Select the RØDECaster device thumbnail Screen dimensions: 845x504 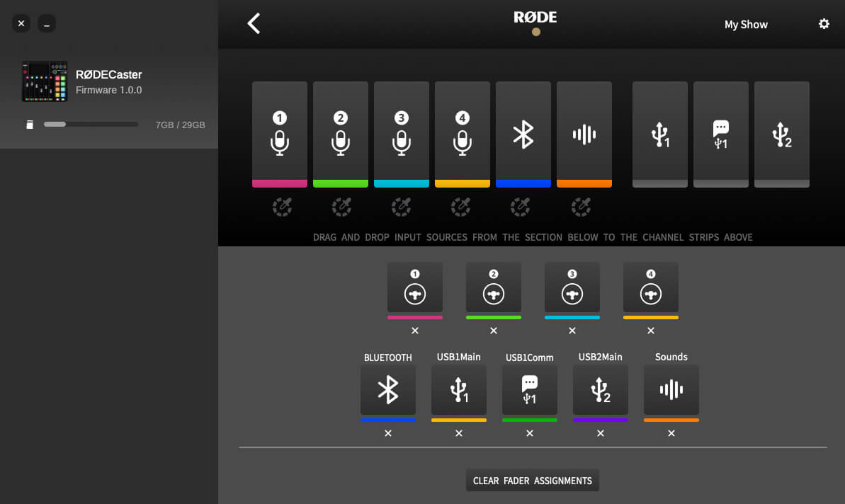45,81
